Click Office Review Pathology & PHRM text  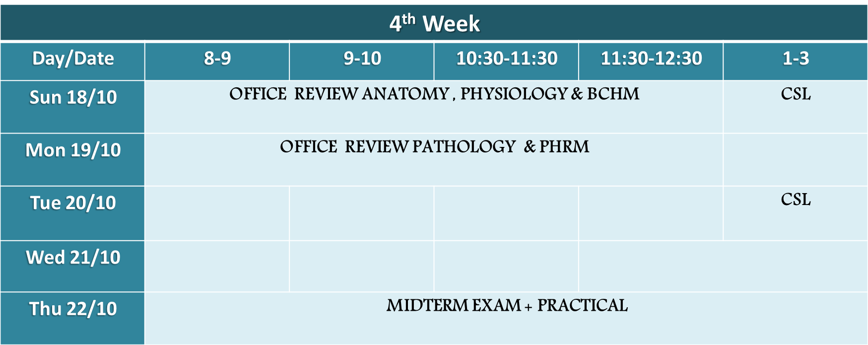click(434, 146)
